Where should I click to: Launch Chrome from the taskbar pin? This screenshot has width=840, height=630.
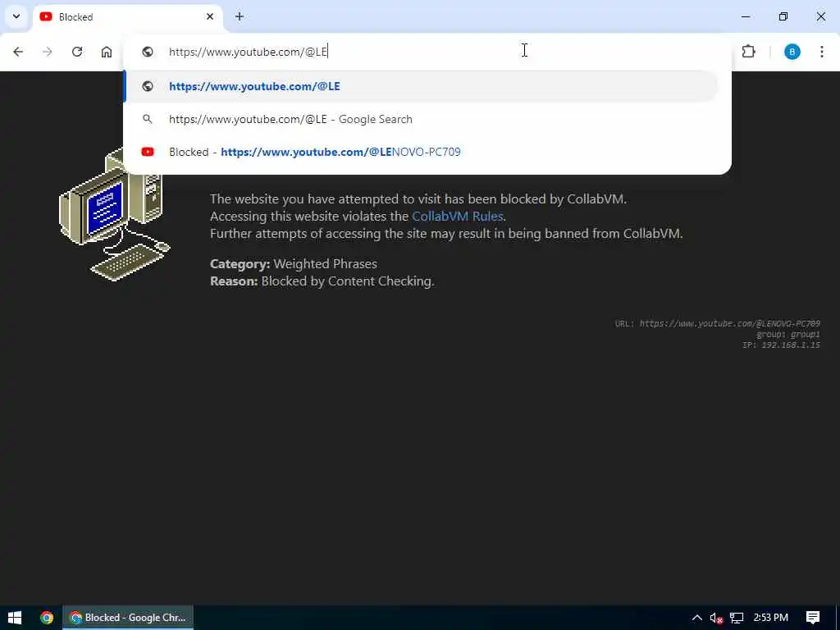pyautogui.click(x=47, y=618)
